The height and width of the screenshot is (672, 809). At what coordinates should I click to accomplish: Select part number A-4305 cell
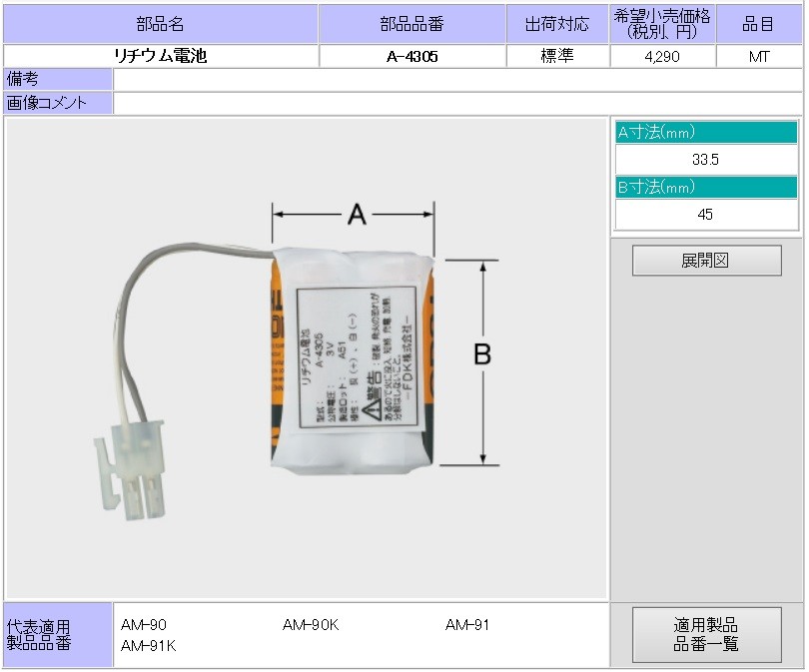coord(412,56)
